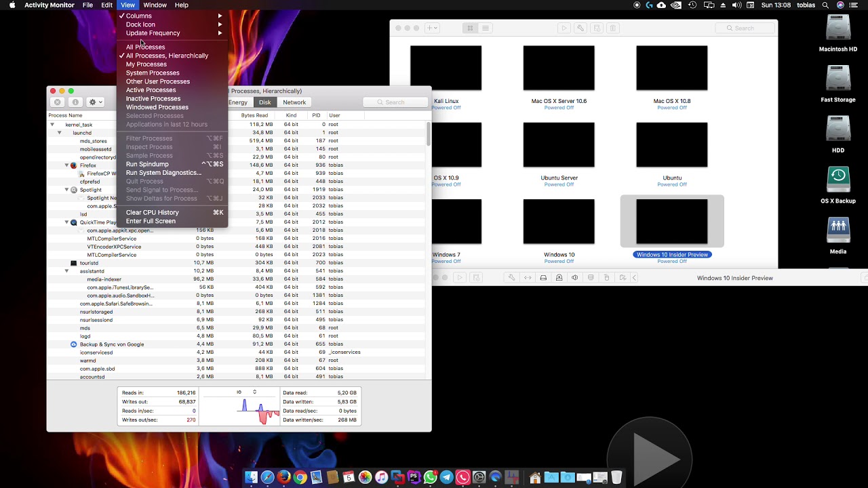Screen dimensions: 868x488
Task: Switch to the Energy tab
Action: pyautogui.click(x=238, y=102)
